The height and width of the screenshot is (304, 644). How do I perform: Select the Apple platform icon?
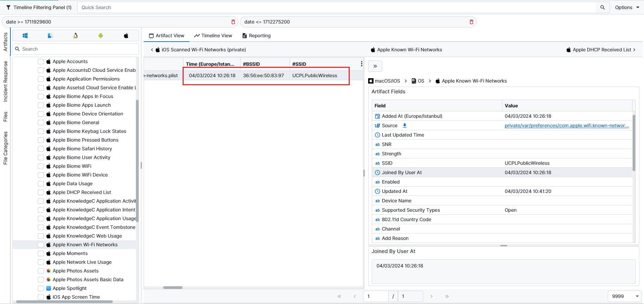pos(126,36)
